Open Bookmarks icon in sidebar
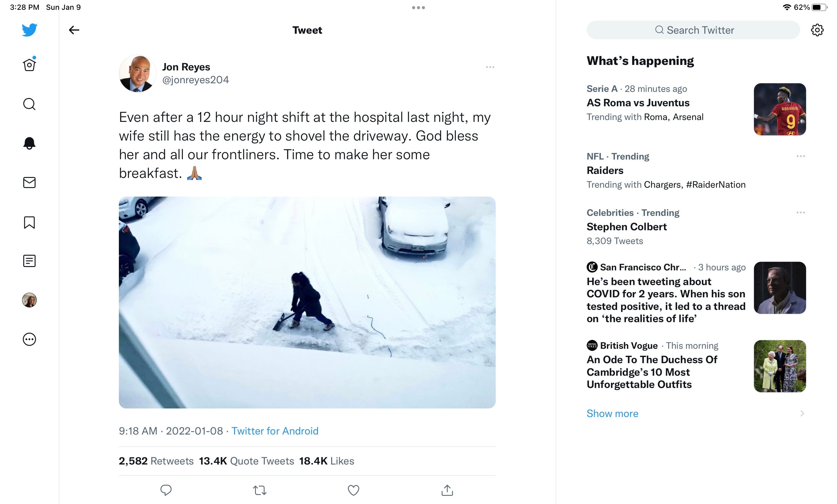The height and width of the screenshot is (504, 837). [x=29, y=223]
